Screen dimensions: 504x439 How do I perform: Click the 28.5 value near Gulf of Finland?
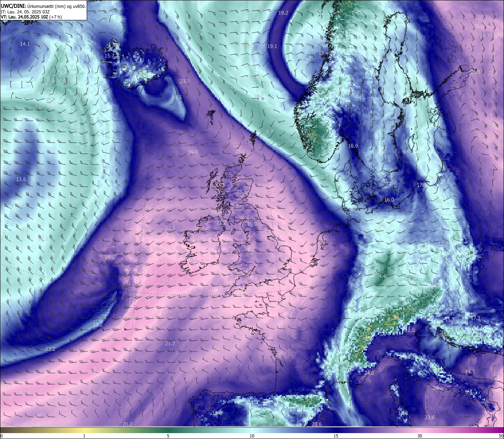click(475, 72)
